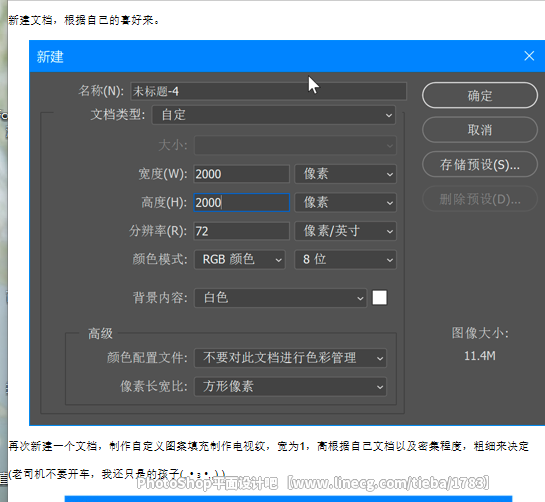Click the 名称 field containing 未标题-4
Screen dimensions: 545x502
click(268, 91)
